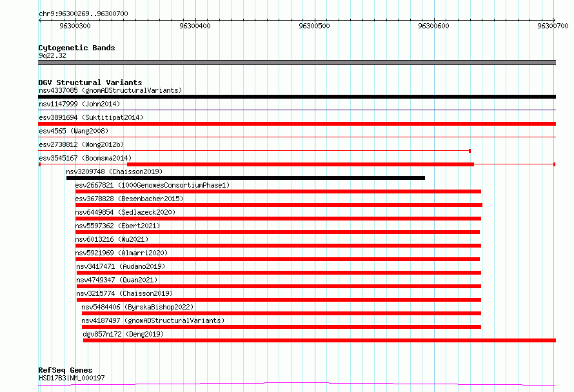Click the red esv3891694 variant bar
574x392 pixels.
coord(297,124)
